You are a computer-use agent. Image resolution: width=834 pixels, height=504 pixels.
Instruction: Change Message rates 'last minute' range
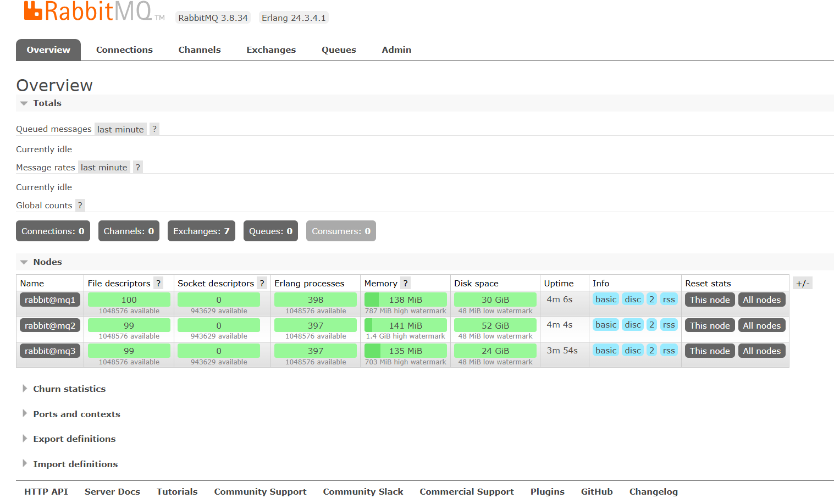coord(104,167)
